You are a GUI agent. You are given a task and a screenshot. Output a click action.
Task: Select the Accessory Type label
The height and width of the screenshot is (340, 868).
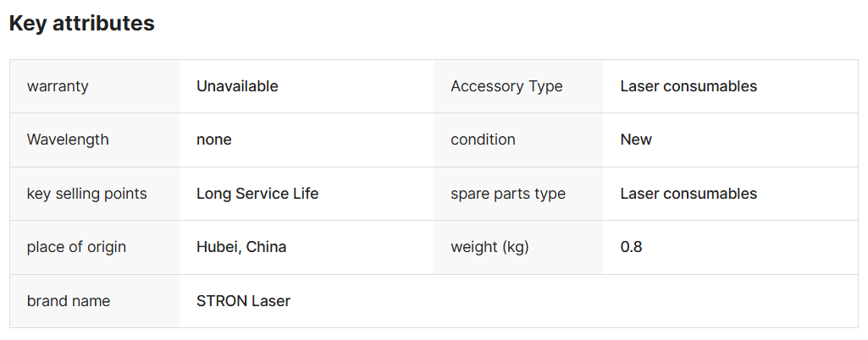point(506,86)
